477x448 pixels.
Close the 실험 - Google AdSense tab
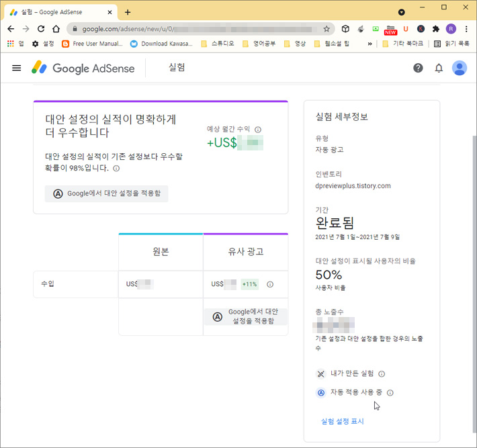click(110, 12)
